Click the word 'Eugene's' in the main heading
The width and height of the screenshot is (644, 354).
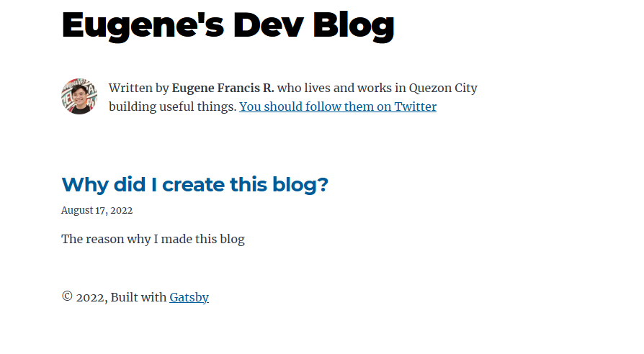143,26
